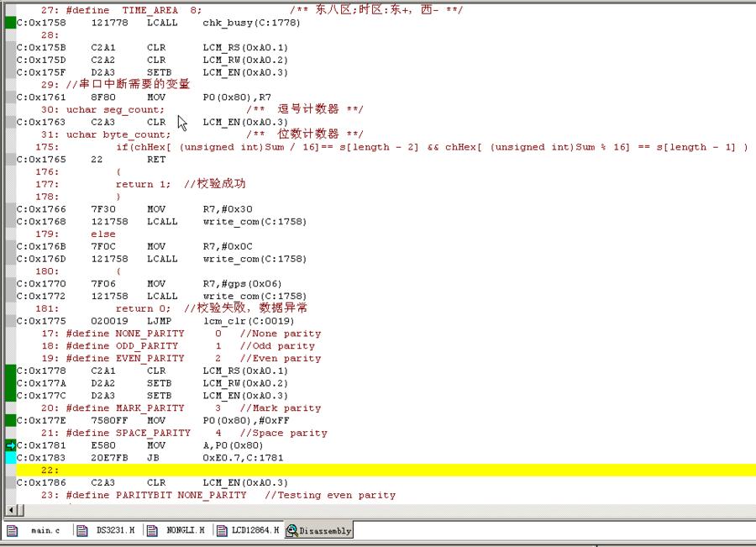Click the current-instruction arrow at C:0x1781
Screen dimensions: 756x547
tap(10, 445)
